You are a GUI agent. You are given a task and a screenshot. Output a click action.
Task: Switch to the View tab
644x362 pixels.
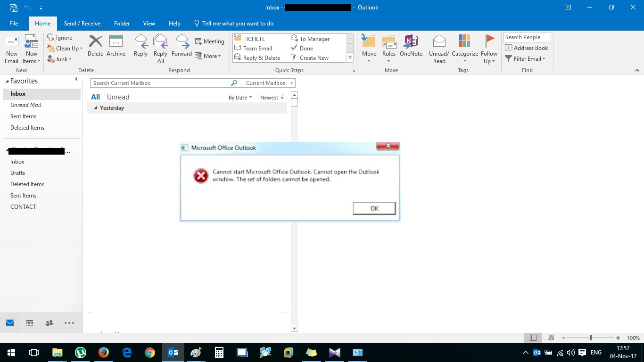pyautogui.click(x=149, y=23)
